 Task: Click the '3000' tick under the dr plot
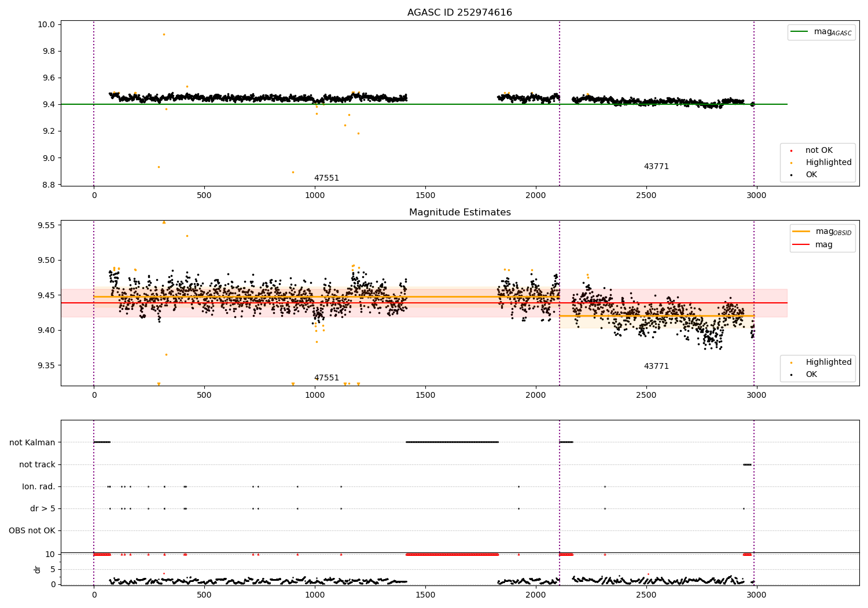756,595
